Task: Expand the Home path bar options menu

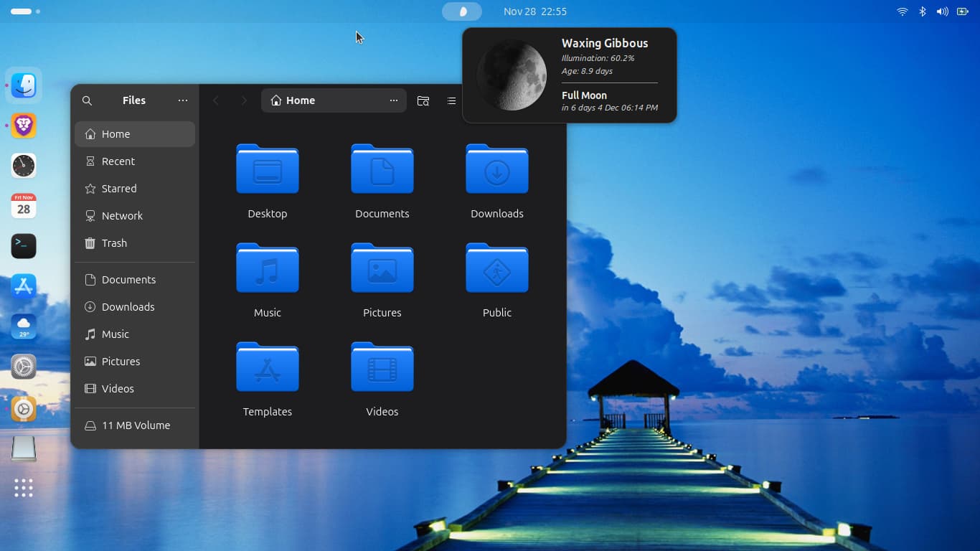Action: [394, 101]
